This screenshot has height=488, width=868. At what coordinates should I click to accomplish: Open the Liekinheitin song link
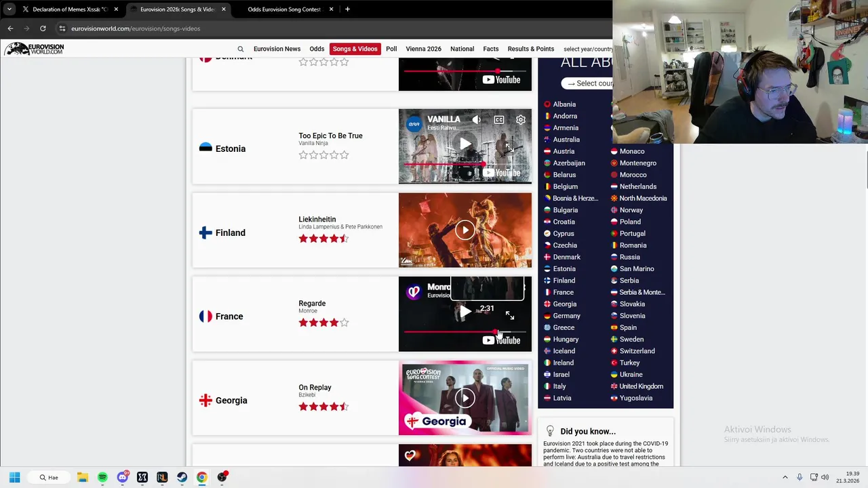pos(317,220)
